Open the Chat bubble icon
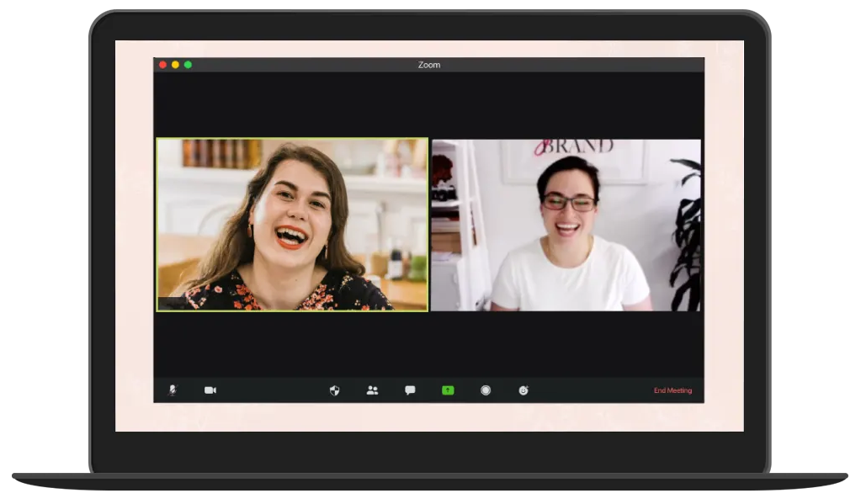This screenshot has width=861, height=504. tap(410, 390)
